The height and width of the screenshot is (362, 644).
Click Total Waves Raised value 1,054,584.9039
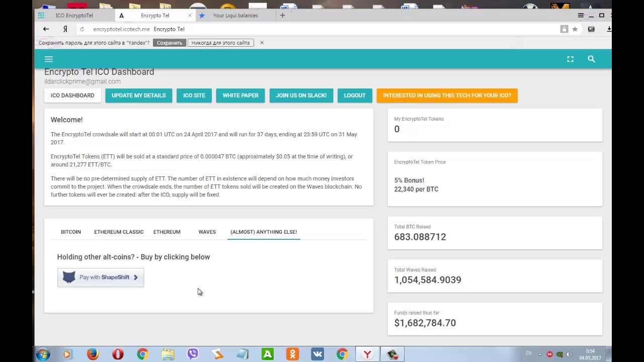tap(428, 280)
